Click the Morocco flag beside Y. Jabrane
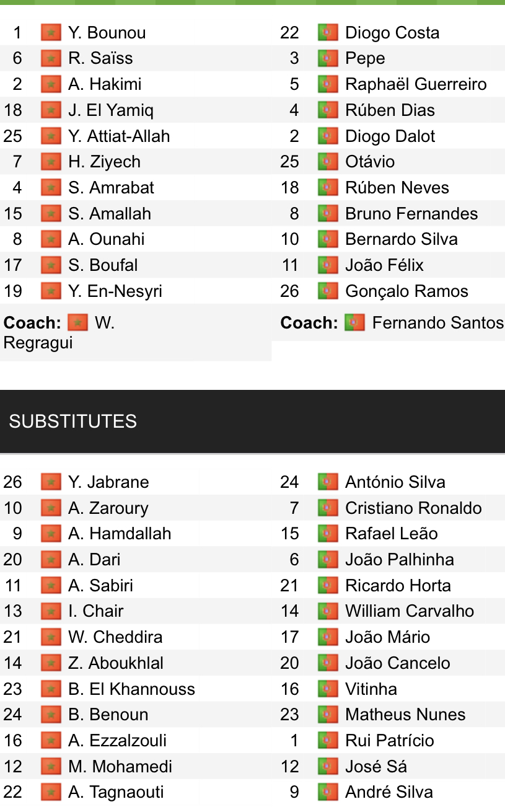This screenshot has height=812, width=505. coord(51,482)
